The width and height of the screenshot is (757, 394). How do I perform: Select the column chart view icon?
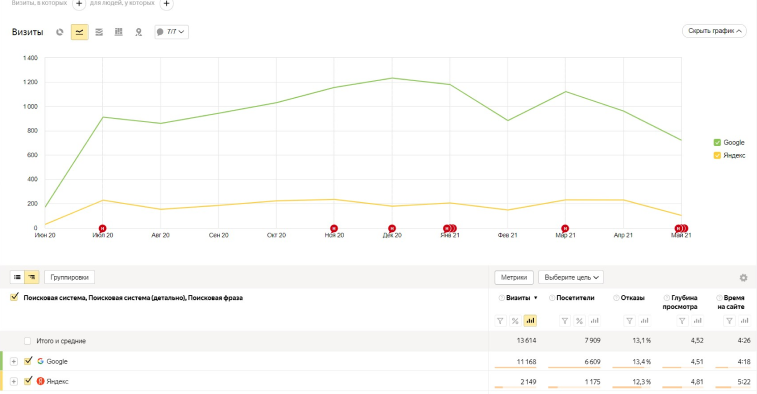pyautogui.click(x=119, y=32)
